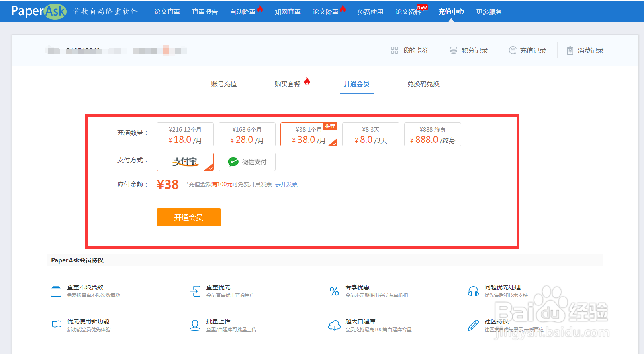Open the 论文查重 nav item
Image resolution: width=644 pixels, height=354 pixels.
pyautogui.click(x=167, y=12)
